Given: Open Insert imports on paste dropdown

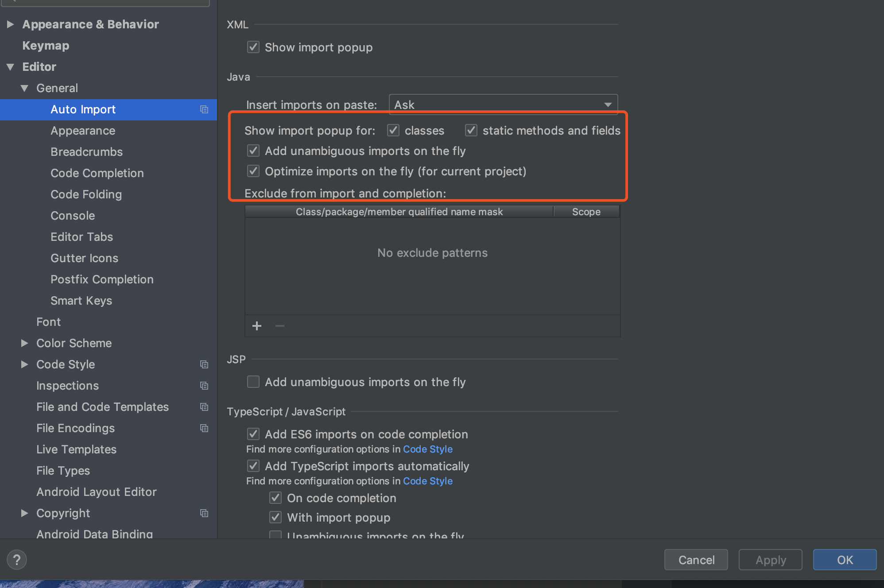Looking at the screenshot, I should coord(503,105).
